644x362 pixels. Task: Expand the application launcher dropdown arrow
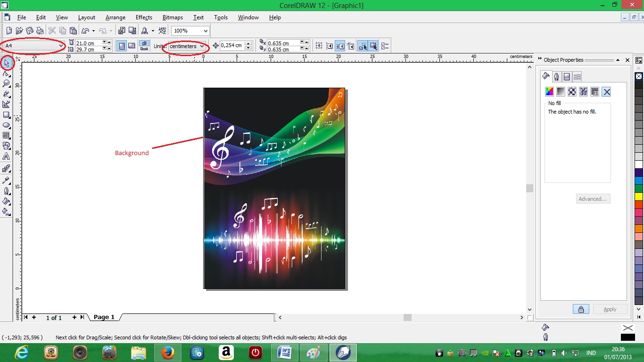pos(153,31)
